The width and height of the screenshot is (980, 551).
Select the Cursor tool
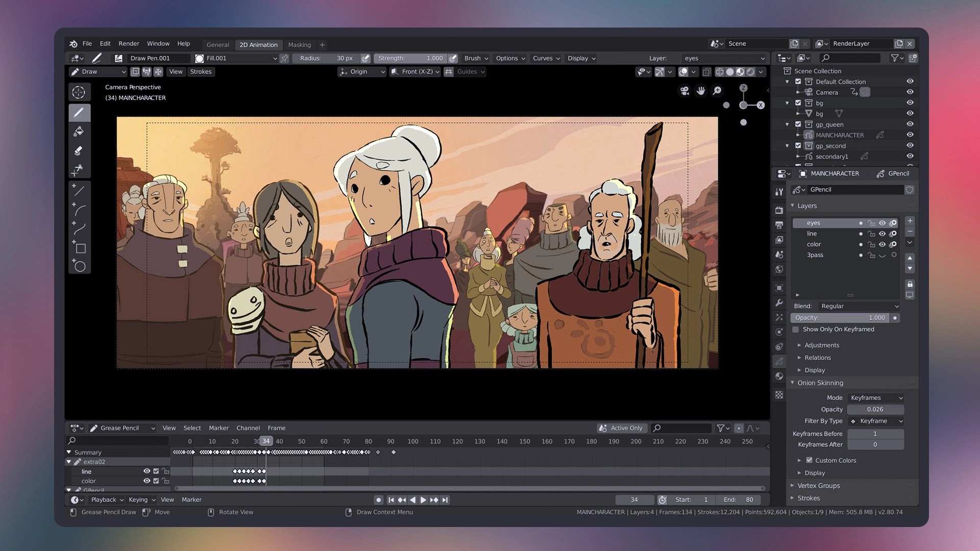(x=79, y=92)
